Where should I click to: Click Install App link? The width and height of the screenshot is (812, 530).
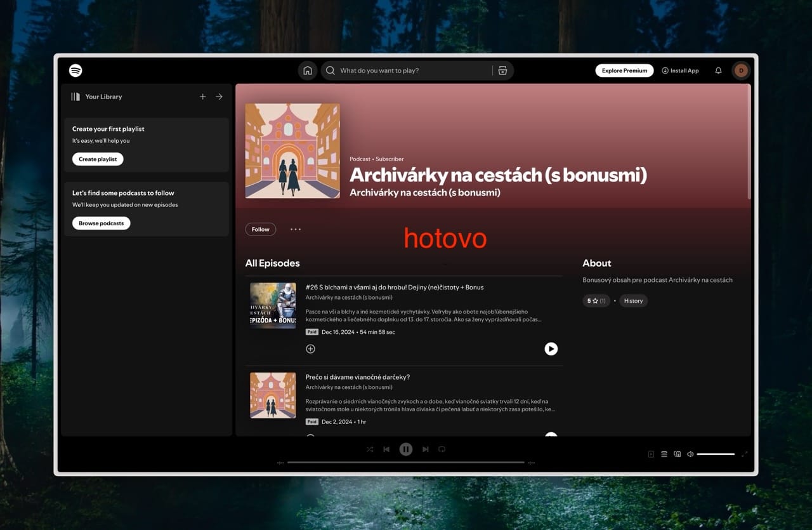(x=680, y=70)
